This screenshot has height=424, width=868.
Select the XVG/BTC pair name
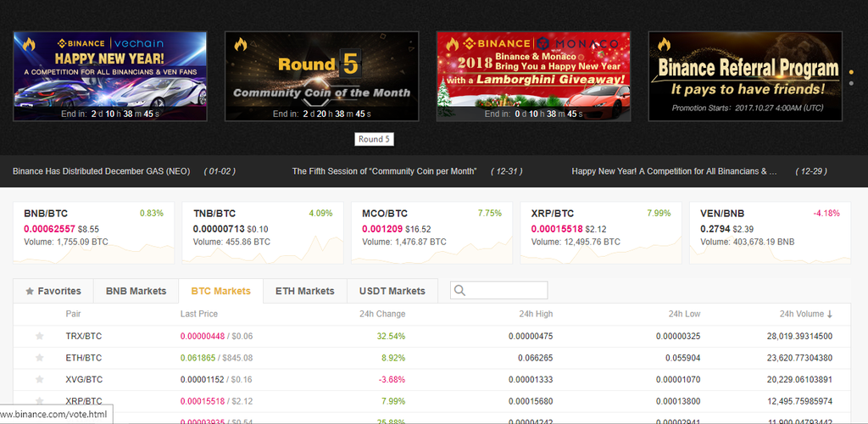(x=84, y=379)
